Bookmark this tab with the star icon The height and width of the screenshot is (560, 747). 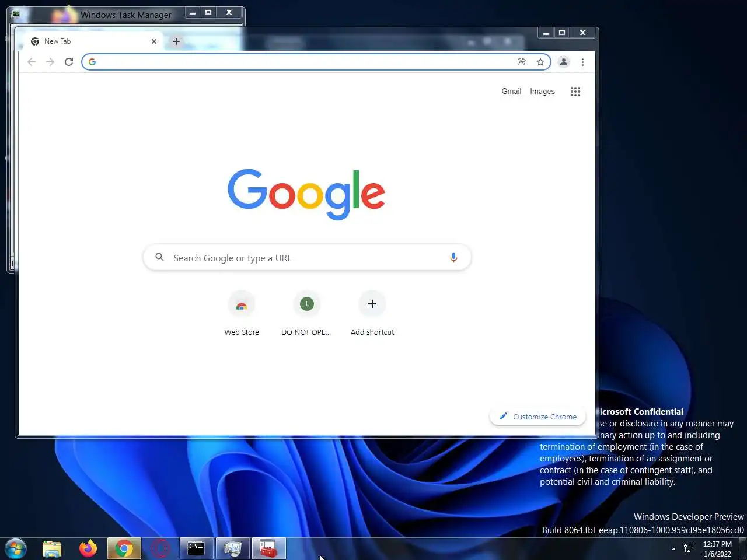(x=540, y=62)
